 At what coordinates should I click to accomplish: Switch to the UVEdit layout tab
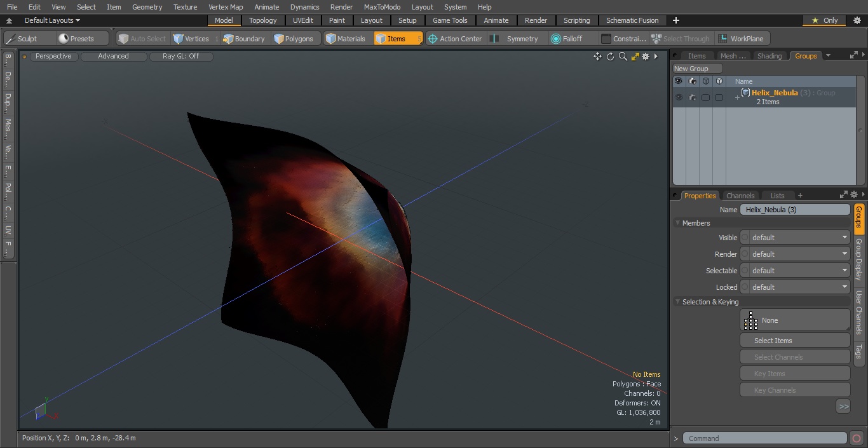[x=303, y=20]
